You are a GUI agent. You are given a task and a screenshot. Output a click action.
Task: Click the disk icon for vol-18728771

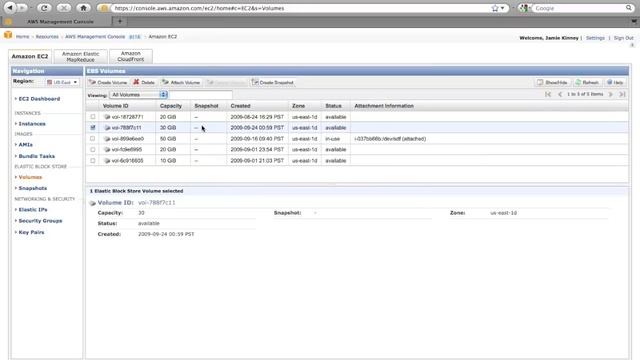click(107, 117)
